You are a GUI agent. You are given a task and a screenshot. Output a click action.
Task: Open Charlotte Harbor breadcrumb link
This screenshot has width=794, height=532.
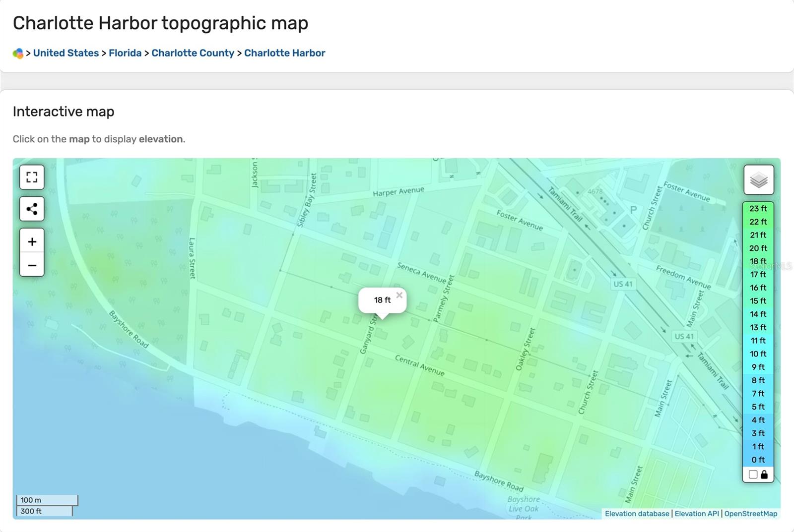pos(284,53)
